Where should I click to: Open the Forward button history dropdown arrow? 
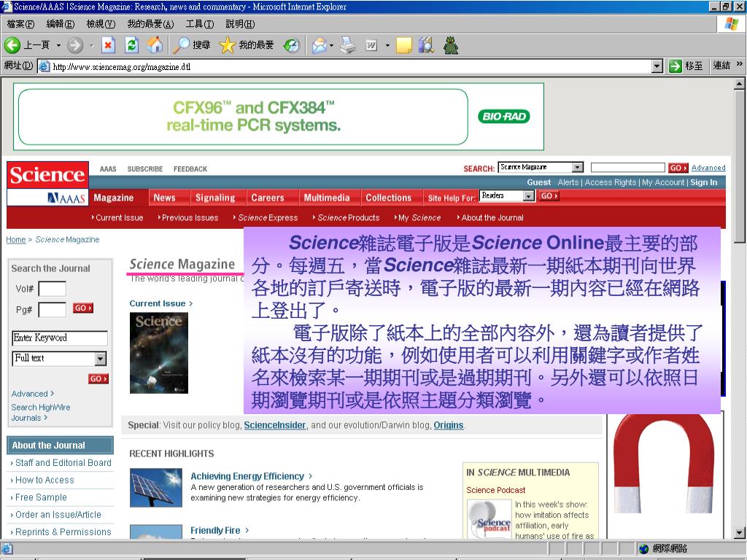pyautogui.click(x=91, y=46)
